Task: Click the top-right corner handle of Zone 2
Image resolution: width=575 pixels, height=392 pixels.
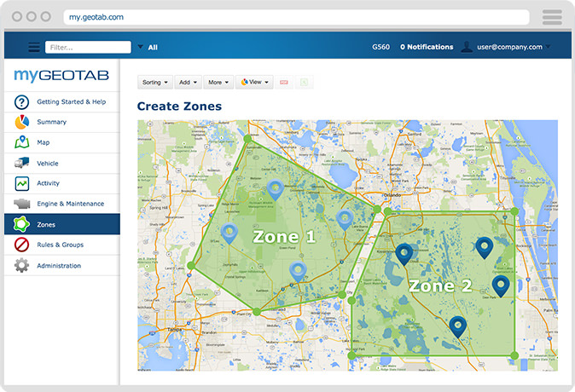Action: [x=514, y=211]
